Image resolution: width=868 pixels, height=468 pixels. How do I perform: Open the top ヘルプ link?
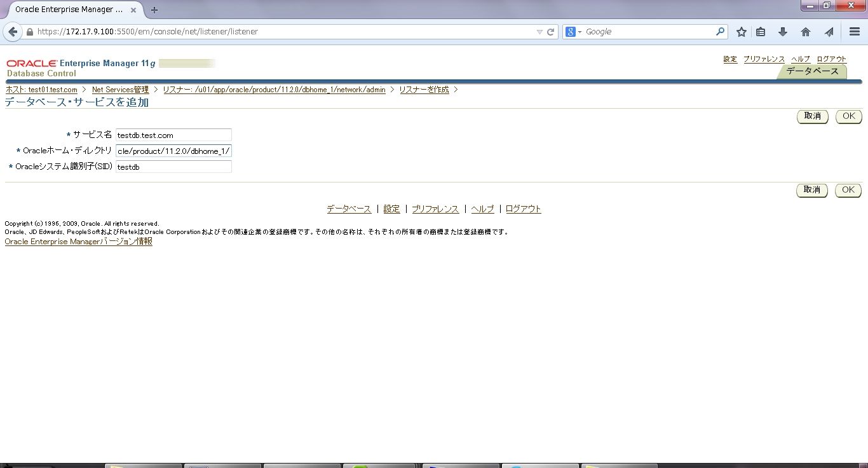pyautogui.click(x=801, y=59)
